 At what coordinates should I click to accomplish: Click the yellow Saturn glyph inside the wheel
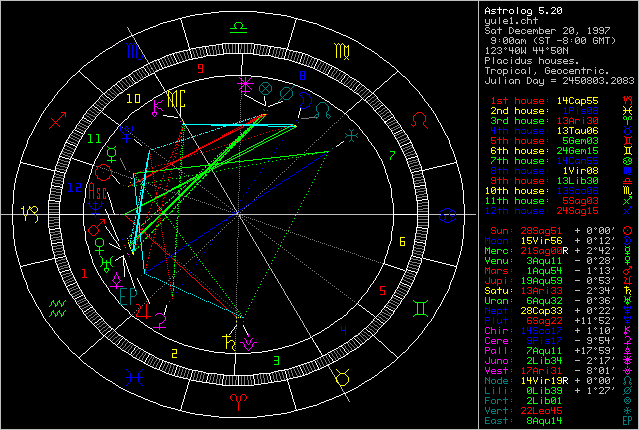(x=229, y=342)
